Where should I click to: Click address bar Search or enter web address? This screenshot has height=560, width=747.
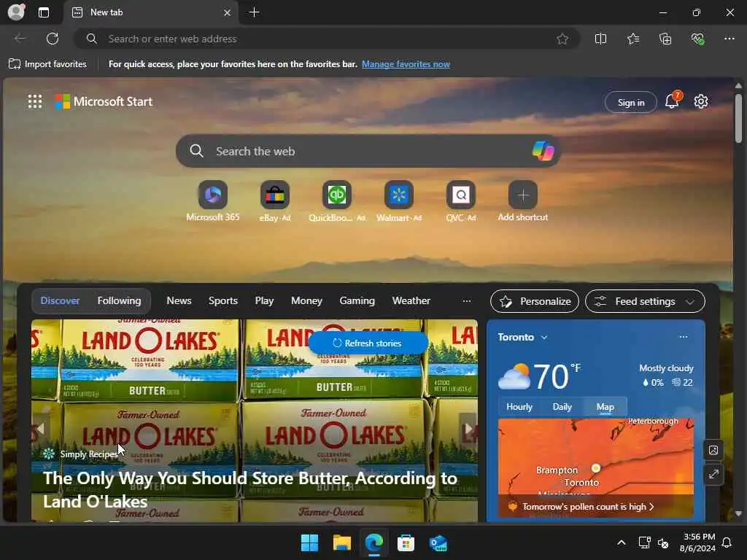click(326, 39)
